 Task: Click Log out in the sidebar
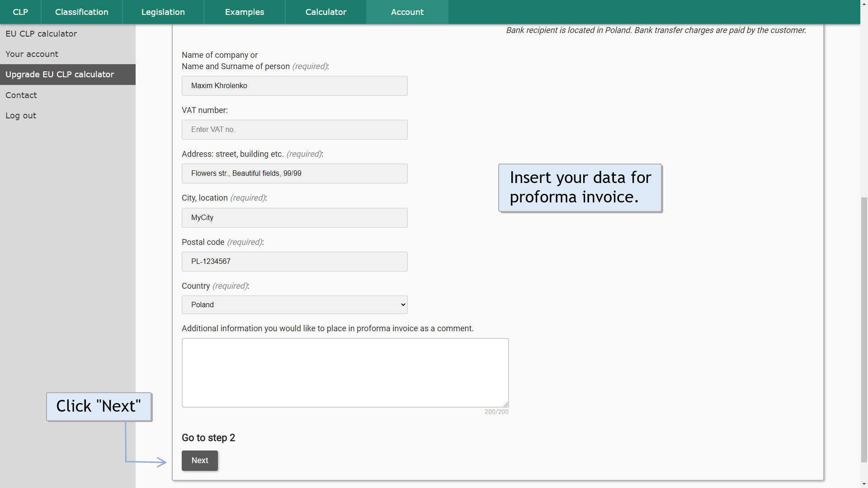point(68,116)
